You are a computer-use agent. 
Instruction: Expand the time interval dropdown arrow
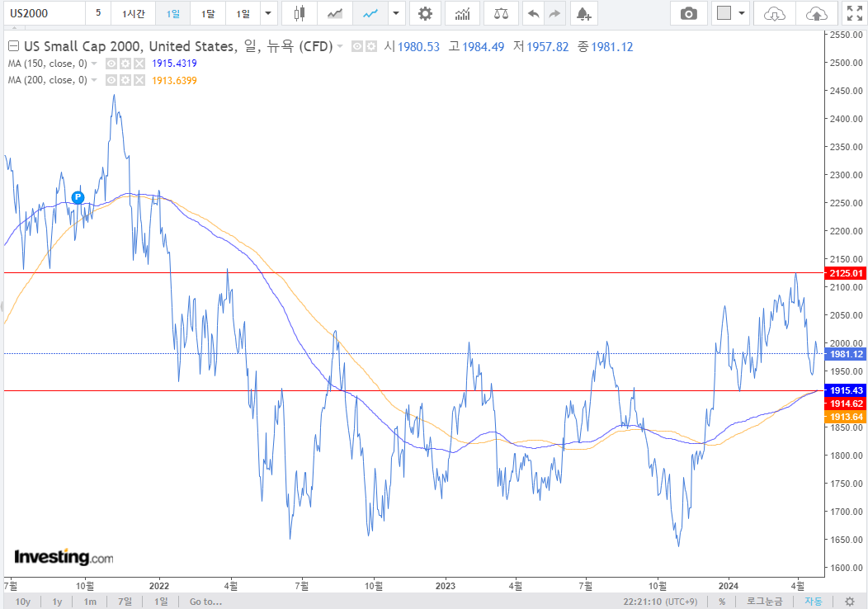click(268, 13)
